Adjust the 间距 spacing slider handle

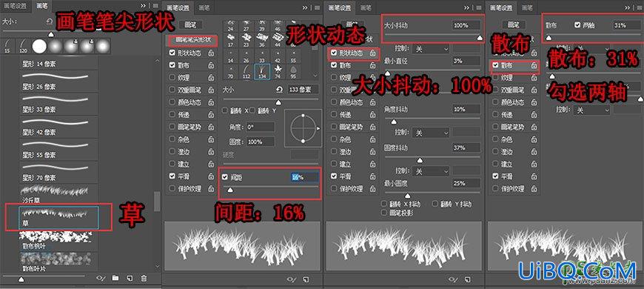(x=230, y=190)
